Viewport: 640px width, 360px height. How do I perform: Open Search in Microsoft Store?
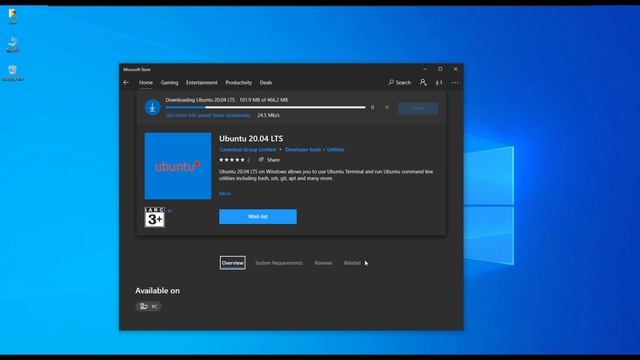[x=400, y=82]
